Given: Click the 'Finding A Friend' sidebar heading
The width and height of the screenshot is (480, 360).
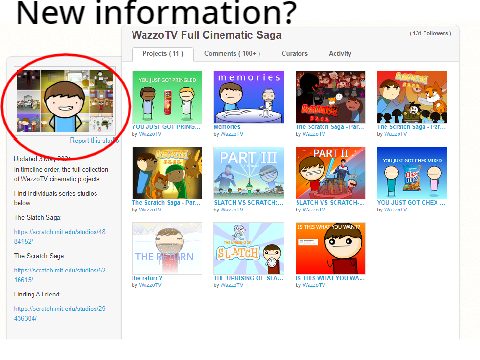Looking at the screenshot, I should click(x=37, y=294).
